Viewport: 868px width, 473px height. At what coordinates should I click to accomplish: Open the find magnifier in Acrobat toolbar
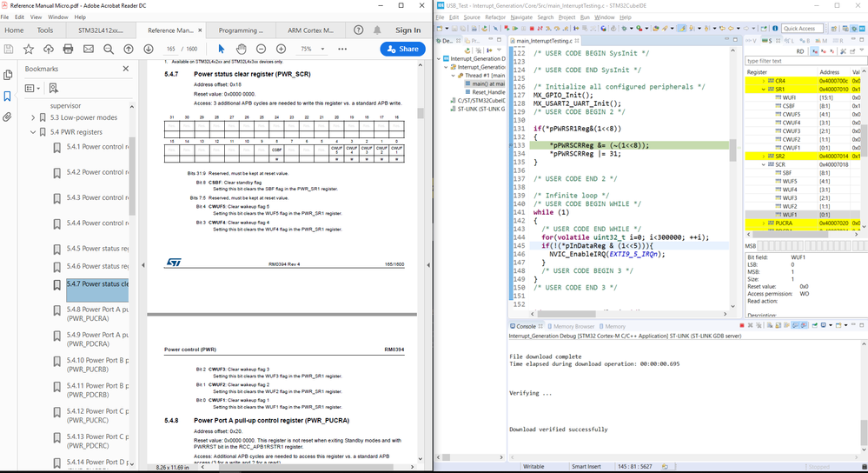pos(109,50)
